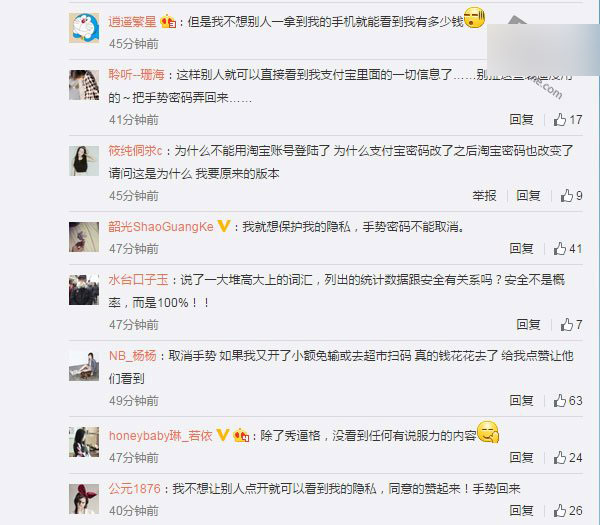
Task: Open honeybaby琳_若依's profile name link
Action: point(160,435)
